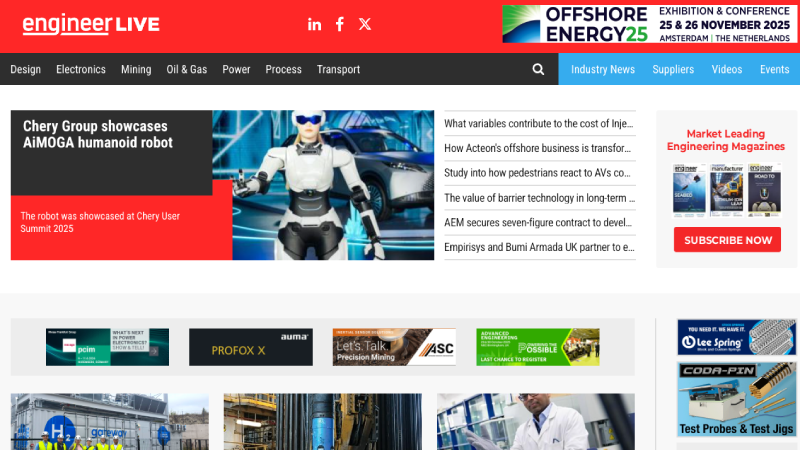Open the Design menu item
Image resolution: width=800 pixels, height=450 pixels.
26,69
